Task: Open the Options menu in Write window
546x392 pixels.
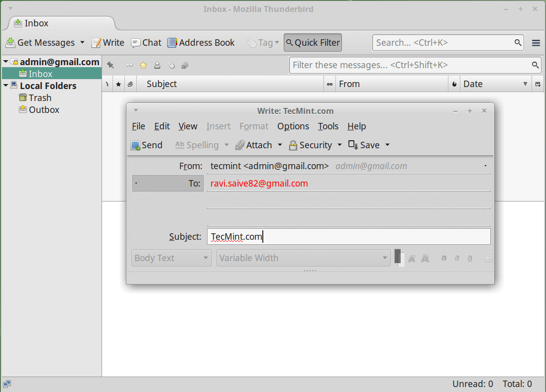Action: coord(293,126)
